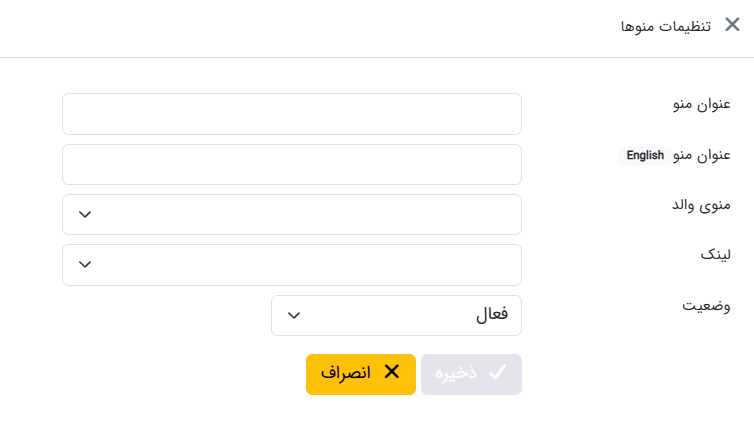Click the X icon inside انصراف button

coord(392,373)
